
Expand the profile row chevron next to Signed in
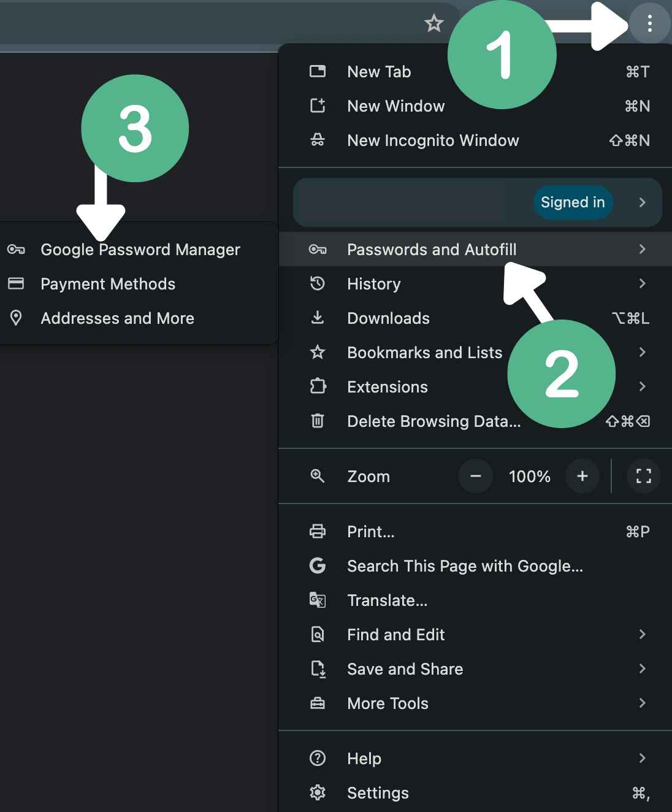point(642,202)
